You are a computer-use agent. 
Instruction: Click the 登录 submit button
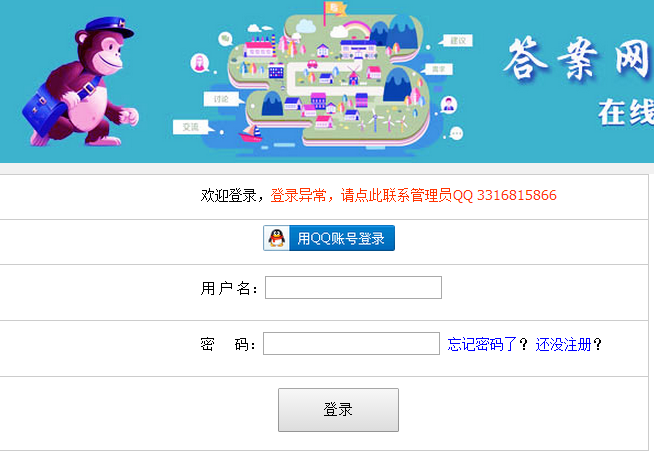338,410
